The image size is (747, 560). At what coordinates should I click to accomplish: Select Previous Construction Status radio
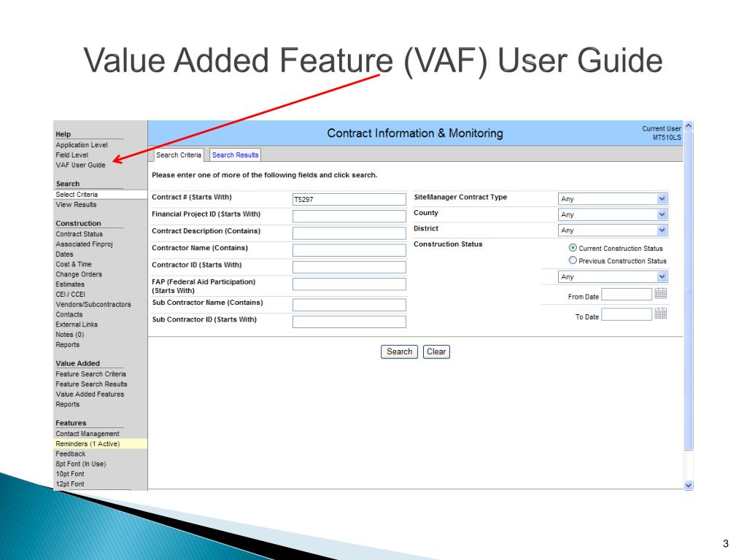tap(573, 260)
